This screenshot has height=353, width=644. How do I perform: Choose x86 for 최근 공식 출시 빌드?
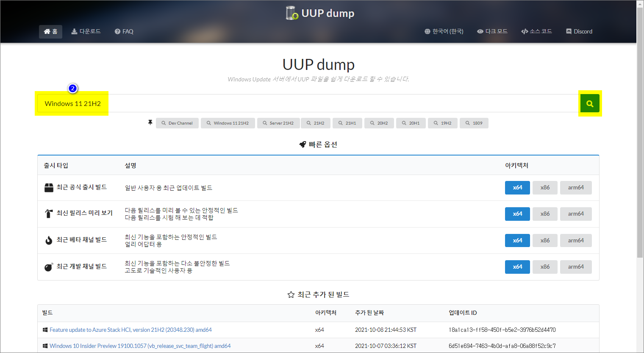click(545, 188)
